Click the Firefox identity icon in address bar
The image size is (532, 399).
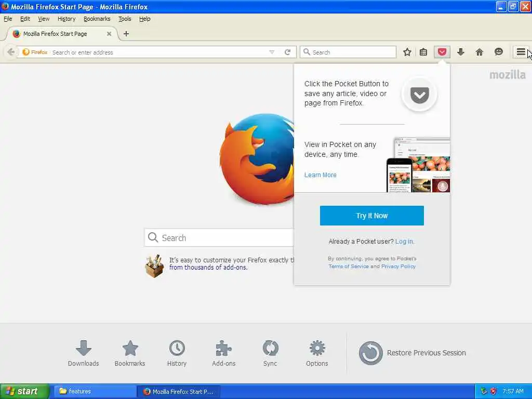[x=26, y=52]
